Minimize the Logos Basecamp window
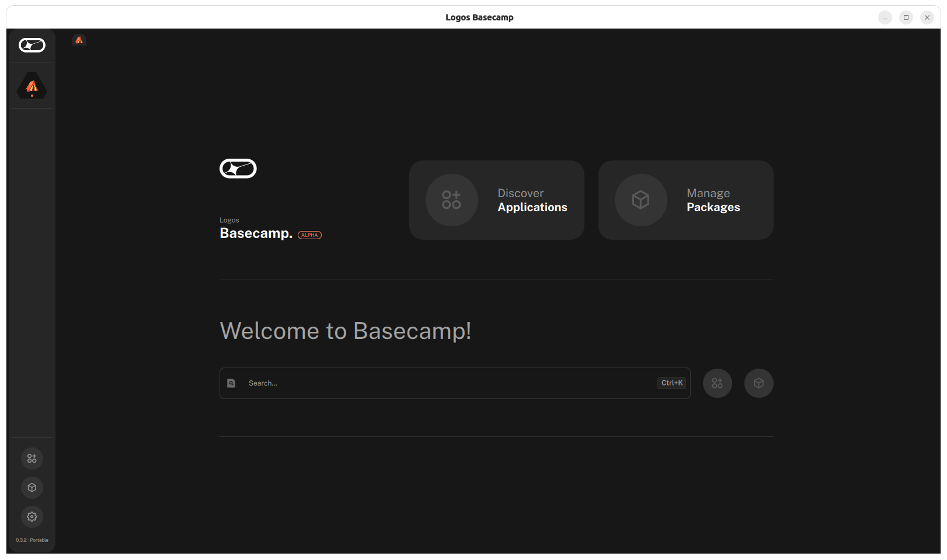Viewport: 947px width, 560px height. tap(885, 17)
